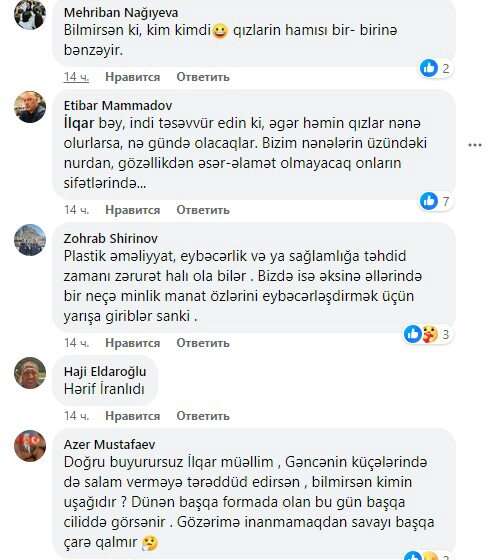Screen dimensions: 494x560
Task: Click Нравится under Haji Eldaroğlu's comment
Action: (x=133, y=416)
